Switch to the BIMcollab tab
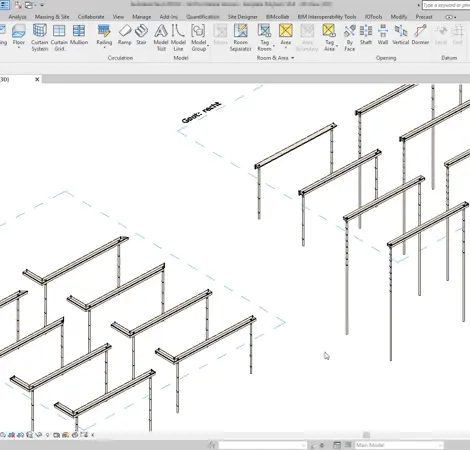Viewport: 470px width, 450px height. [277, 17]
